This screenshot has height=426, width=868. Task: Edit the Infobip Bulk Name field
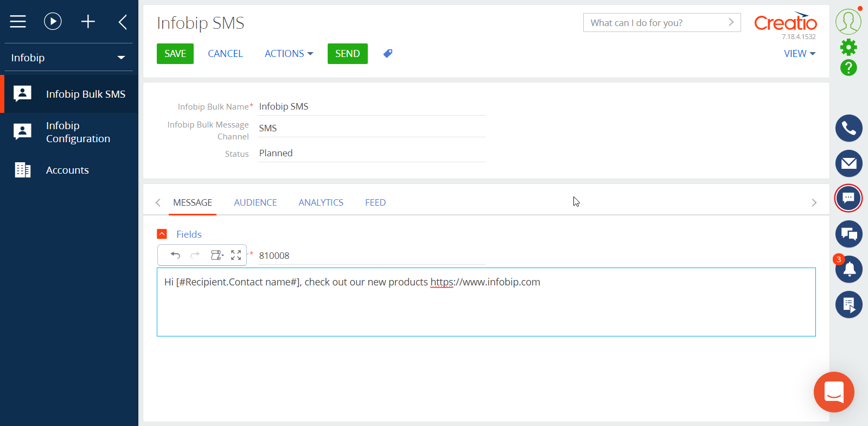(x=372, y=106)
